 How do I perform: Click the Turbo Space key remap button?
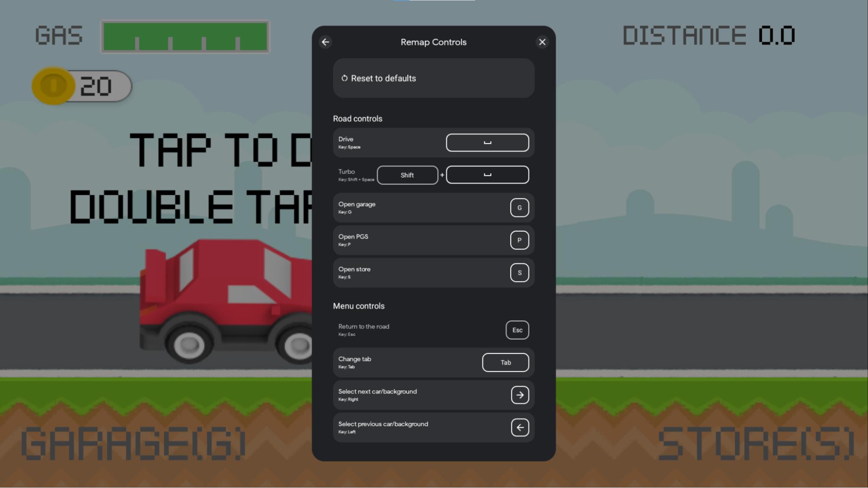[488, 174]
